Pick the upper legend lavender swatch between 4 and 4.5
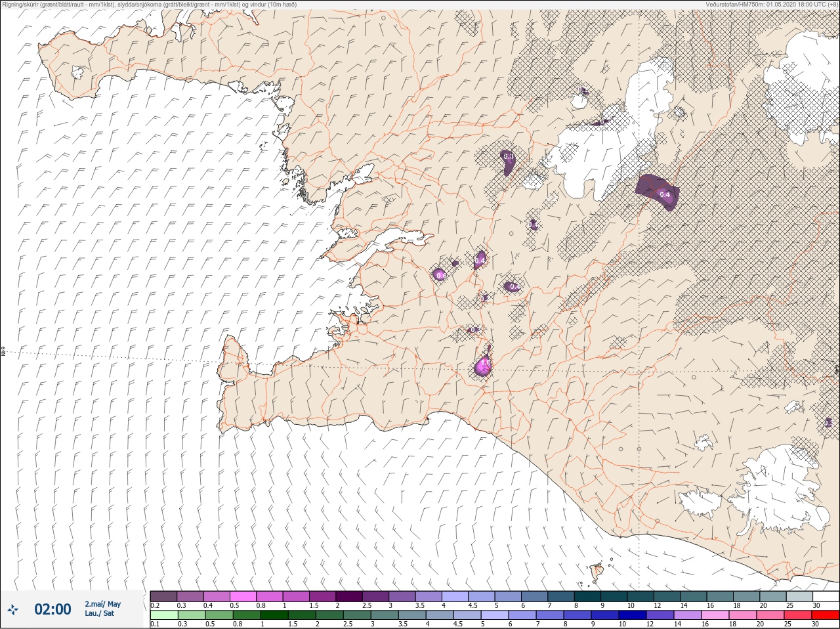Image resolution: width=840 pixels, height=629 pixels. click(455, 596)
